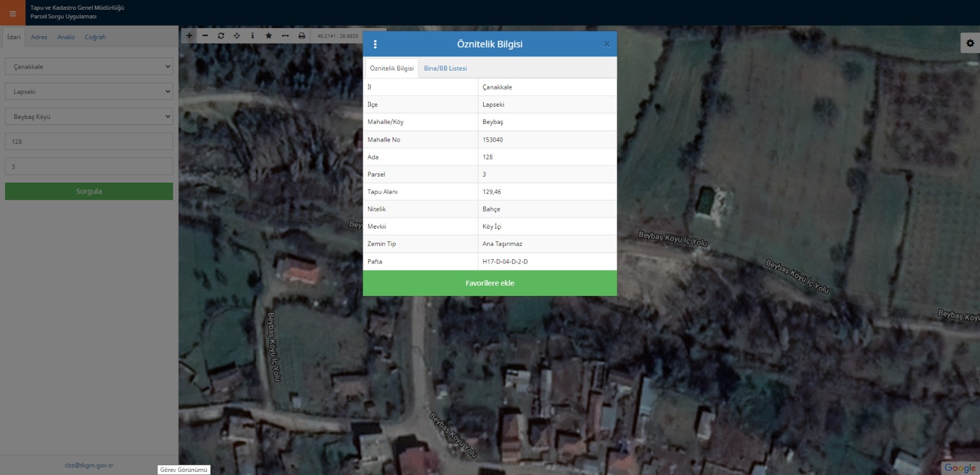
Task: Open the cbs@tkgm.gov.tr email link
Action: (89, 465)
